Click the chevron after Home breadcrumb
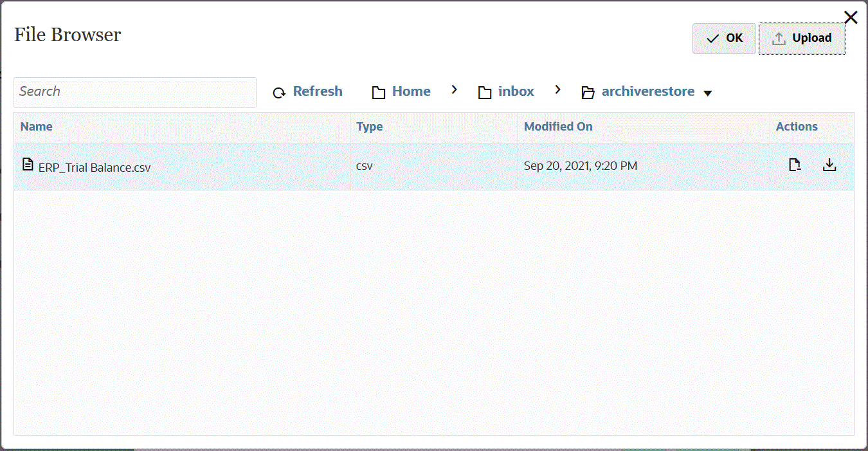This screenshot has height=451, width=868. 455,90
